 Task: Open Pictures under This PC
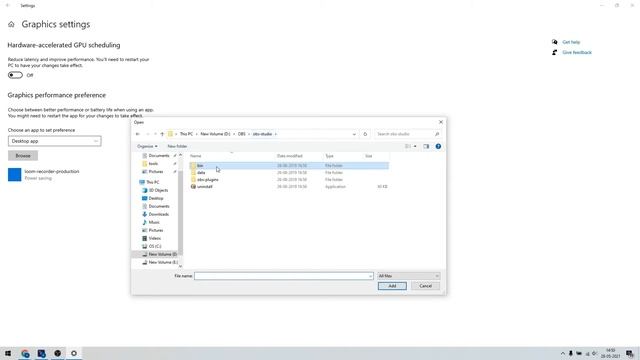156,230
